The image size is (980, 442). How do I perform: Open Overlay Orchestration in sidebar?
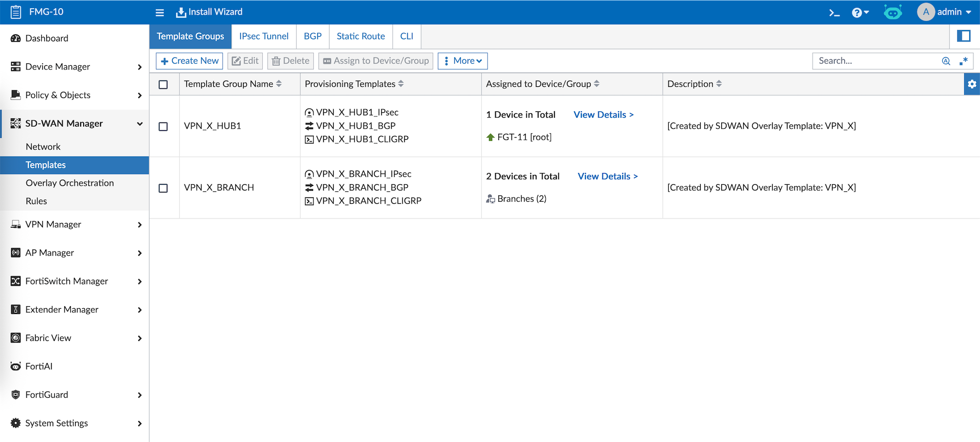click(70, 183)
